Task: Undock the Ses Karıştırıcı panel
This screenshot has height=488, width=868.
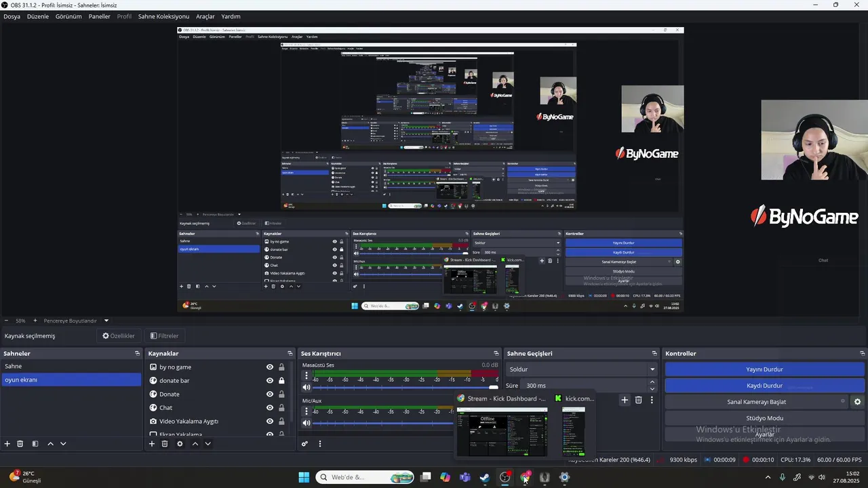Action: point(496,354)
